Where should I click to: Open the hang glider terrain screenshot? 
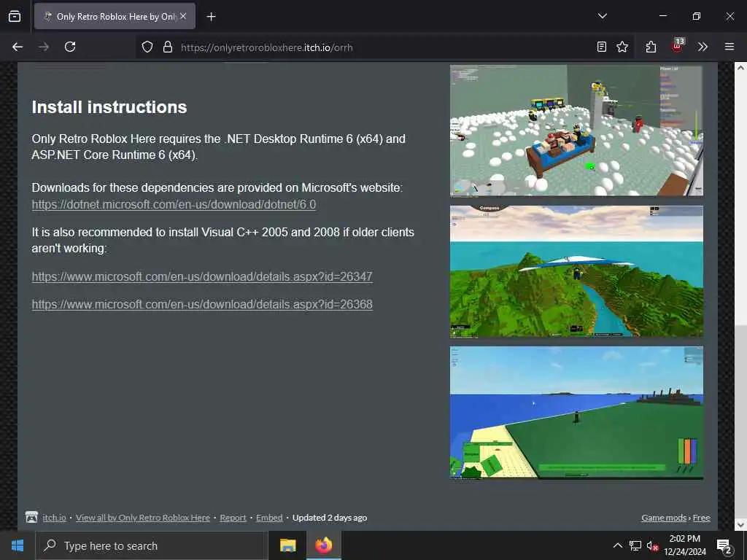coord(576,271)
